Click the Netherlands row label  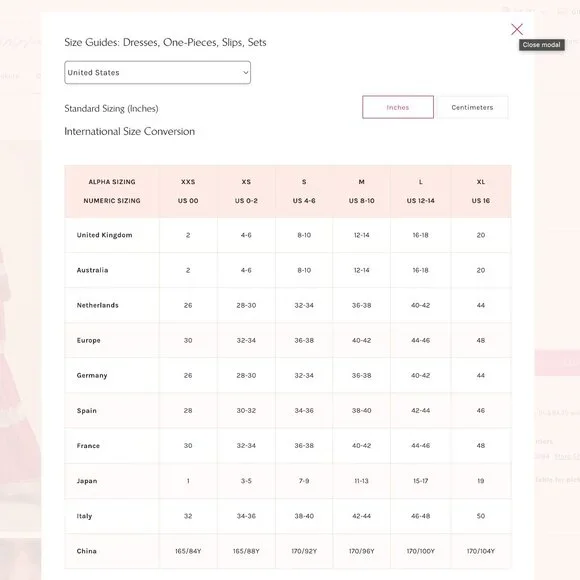[98, 305]
